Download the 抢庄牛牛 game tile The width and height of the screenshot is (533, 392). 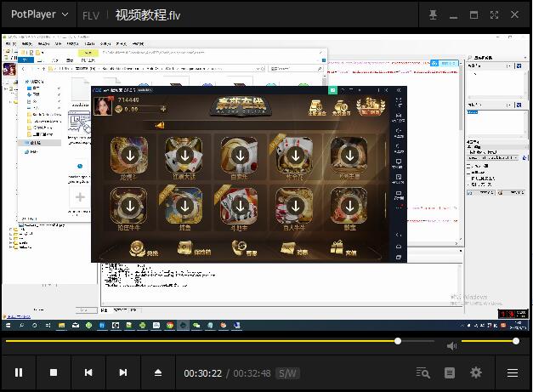click(x=130, y=206)
